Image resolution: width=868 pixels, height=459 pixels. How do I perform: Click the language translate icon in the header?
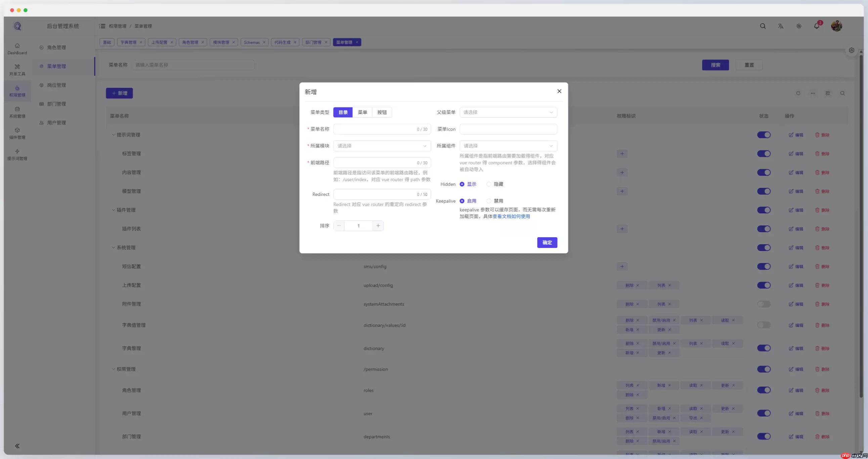click(780, 26)
